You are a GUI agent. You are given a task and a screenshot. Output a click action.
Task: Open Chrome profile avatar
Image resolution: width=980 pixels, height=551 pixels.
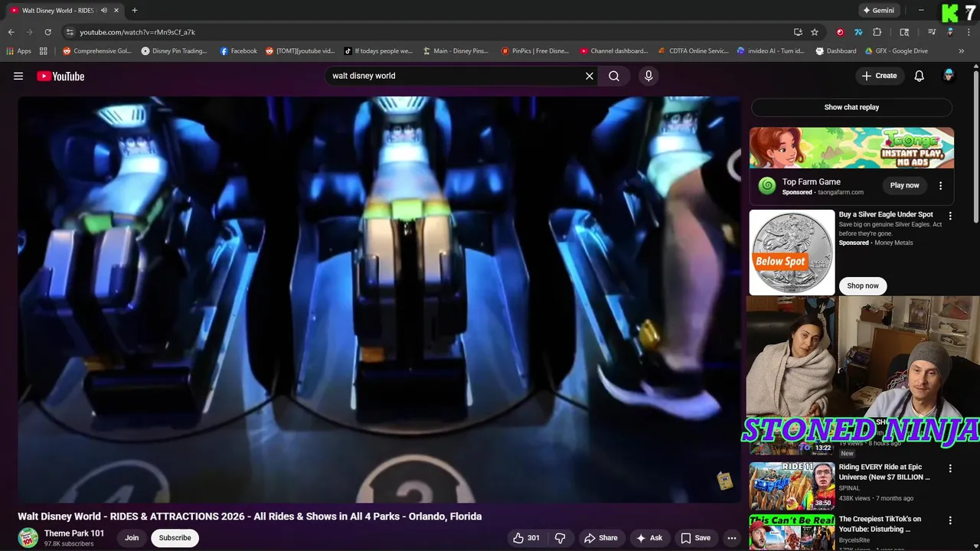(x=950, y=32)
